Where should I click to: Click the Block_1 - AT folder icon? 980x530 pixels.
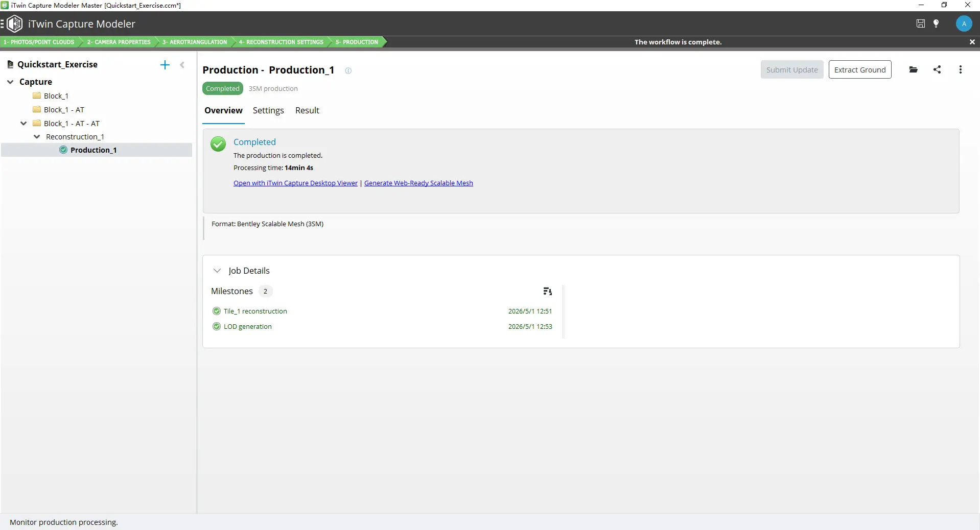[x=37, y=109]
